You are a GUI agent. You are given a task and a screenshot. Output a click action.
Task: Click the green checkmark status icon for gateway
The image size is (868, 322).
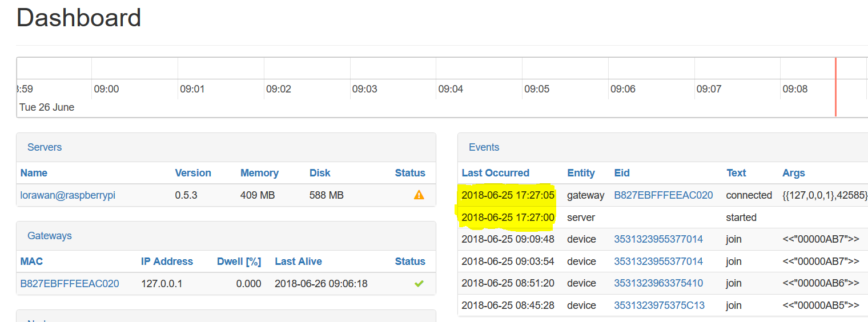pos(419,283)
